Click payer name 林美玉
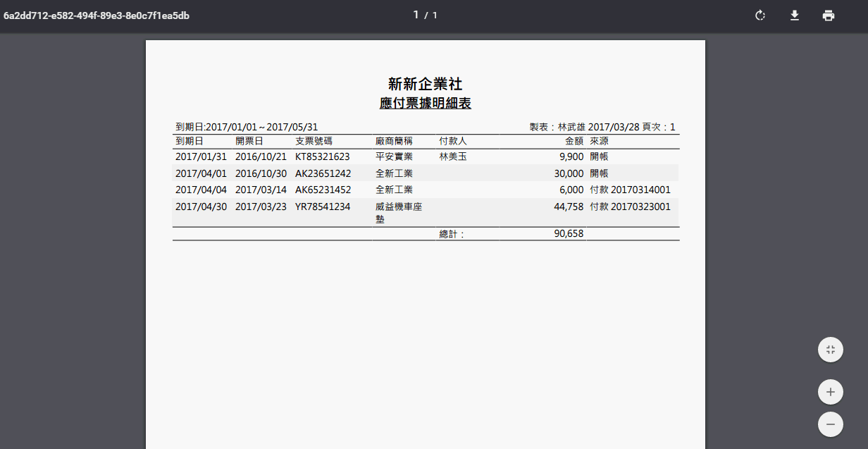The width and height of the screenshot is (868, 449). pos(453,156)
